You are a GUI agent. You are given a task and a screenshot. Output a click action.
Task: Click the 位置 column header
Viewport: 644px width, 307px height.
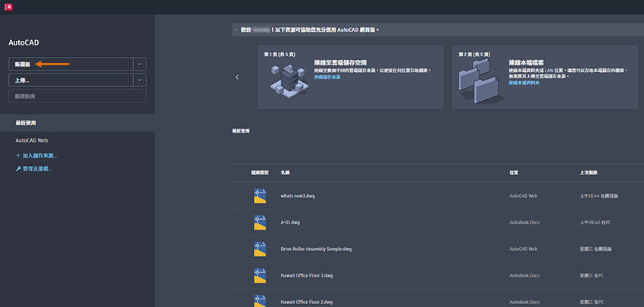tap(514, 173)
